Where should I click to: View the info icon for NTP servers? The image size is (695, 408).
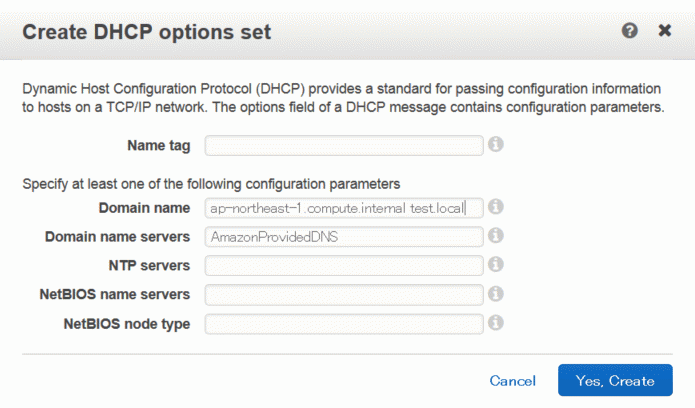point(496,264)
